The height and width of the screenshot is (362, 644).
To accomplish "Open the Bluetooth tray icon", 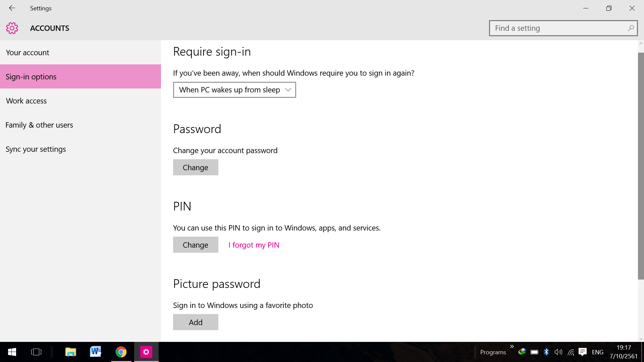I will coord(546,352).
